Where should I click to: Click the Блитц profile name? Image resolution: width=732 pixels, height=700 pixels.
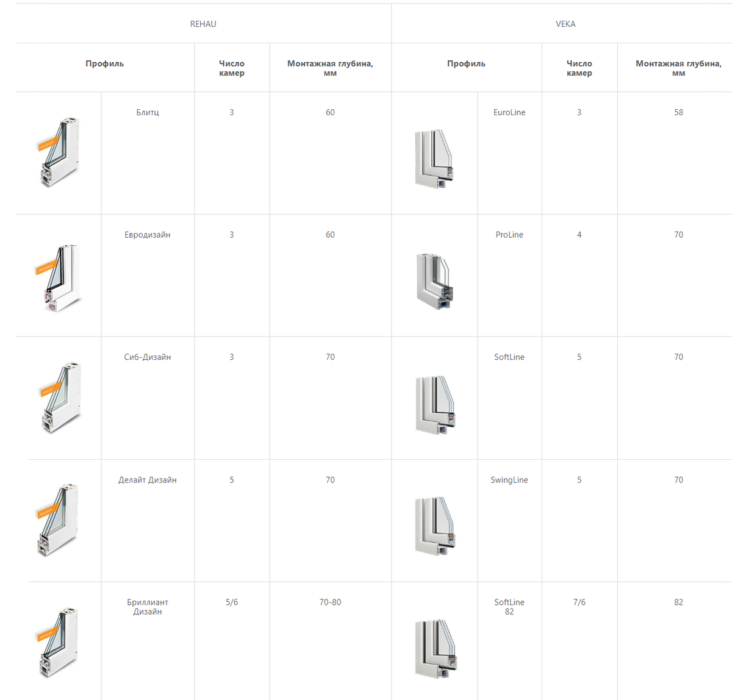pos(148,112)
